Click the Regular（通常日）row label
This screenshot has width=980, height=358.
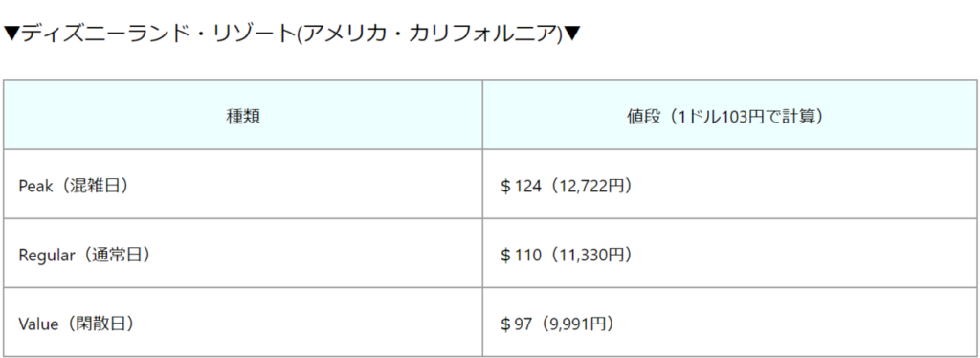[x=84, y=255]
